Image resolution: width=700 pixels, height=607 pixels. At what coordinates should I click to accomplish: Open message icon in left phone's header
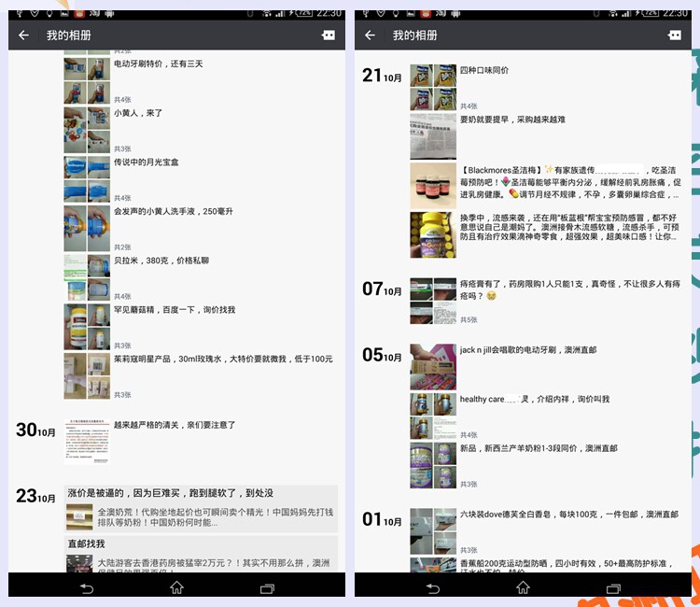tap(329, 35)
